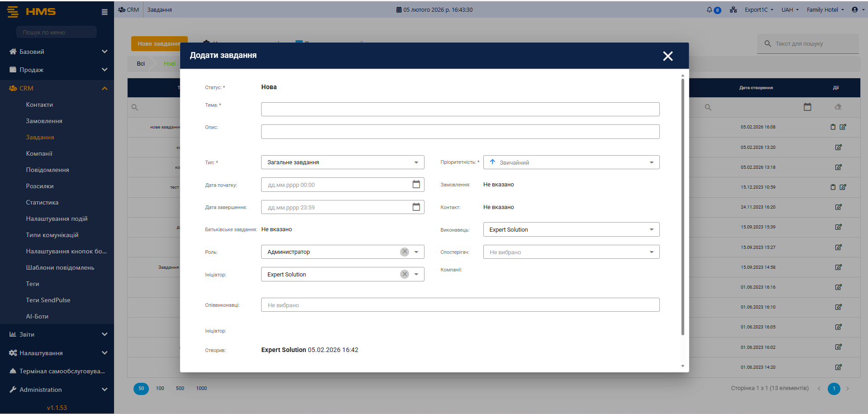Screen dimensions: 868x414
Task: Clear the Роль field selection
Action: tap(405, 252)
